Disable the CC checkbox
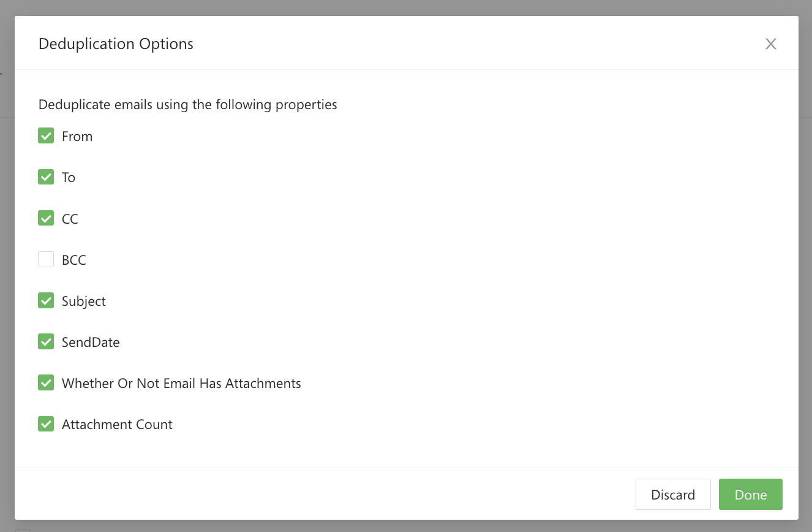The image size is (812, 532). pyautogui.click(x=46, y=218)
